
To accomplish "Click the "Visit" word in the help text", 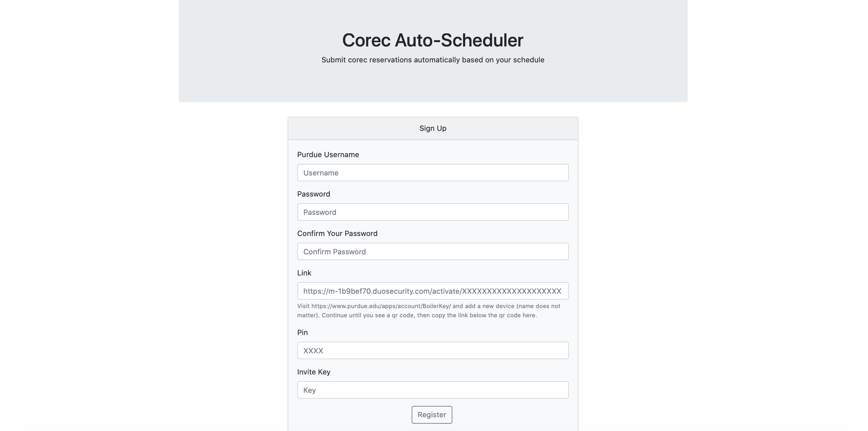I will [303, 306].
